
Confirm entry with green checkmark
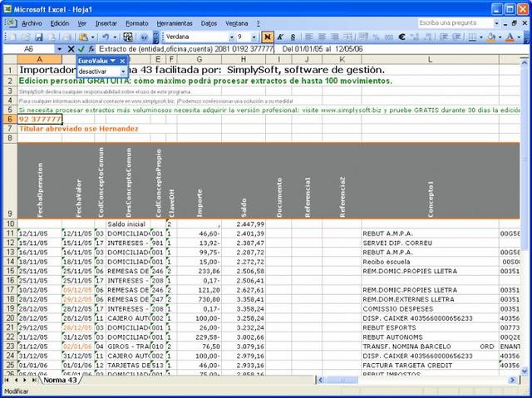click(x=81, y=49)
